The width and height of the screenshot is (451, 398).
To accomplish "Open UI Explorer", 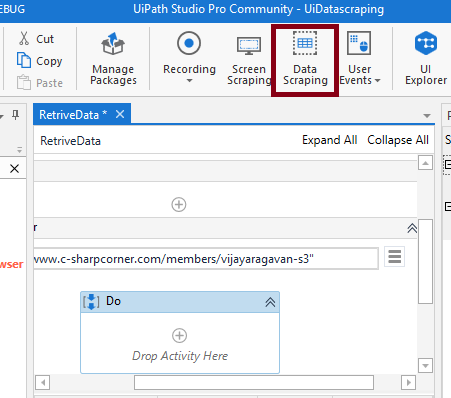I will 426,58.
